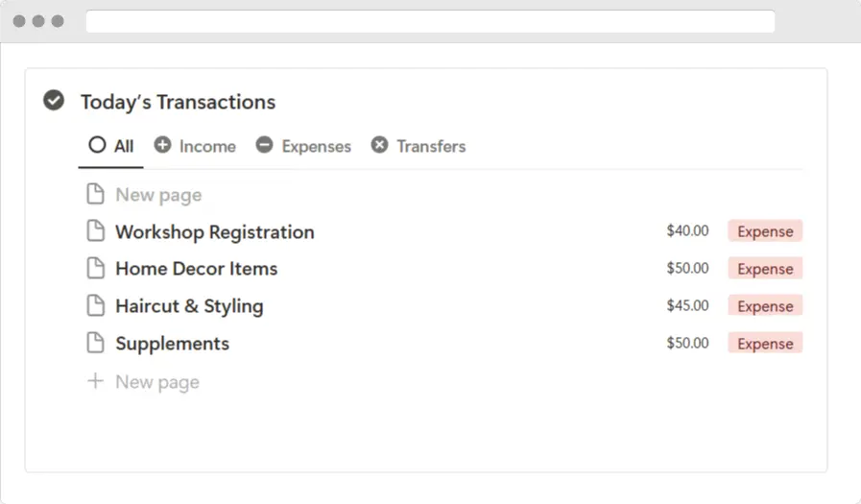Click the Expense tag on Home Decor Items
The width and height of the screenshot is (861, 504).
click(765, 269)
